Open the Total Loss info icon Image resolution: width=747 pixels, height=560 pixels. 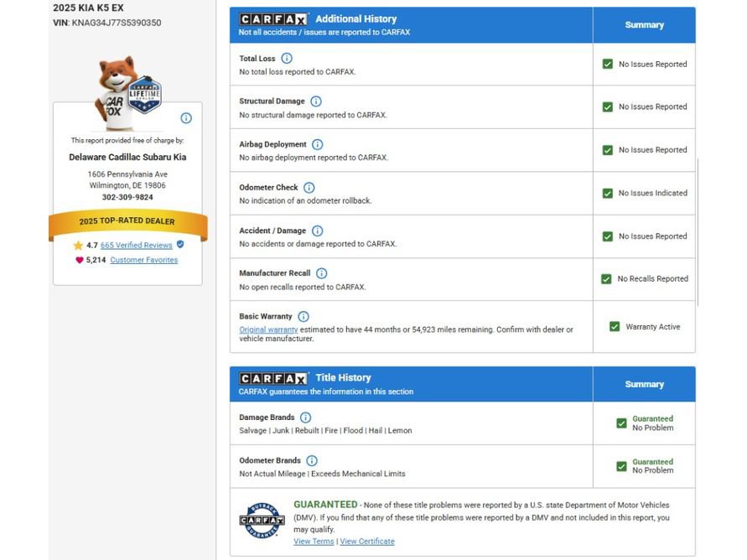(x=287, y=58)
